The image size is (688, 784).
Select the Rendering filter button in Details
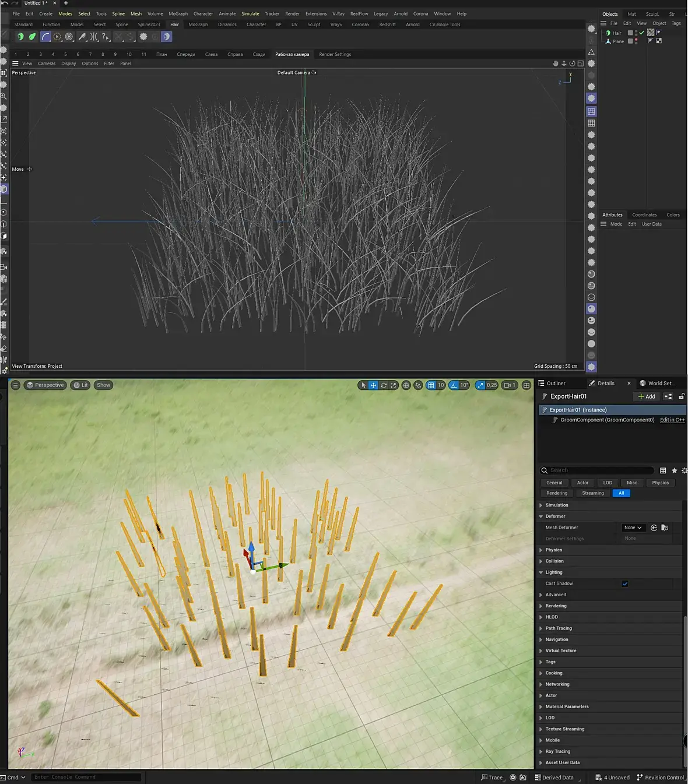557,493
